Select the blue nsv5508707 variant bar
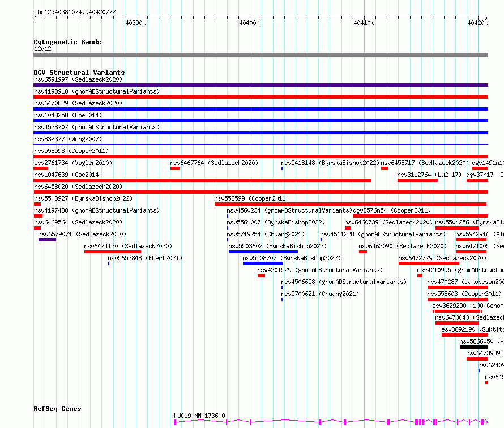The width and height of the screenshot is (504, 428). (x=263, y=264)
